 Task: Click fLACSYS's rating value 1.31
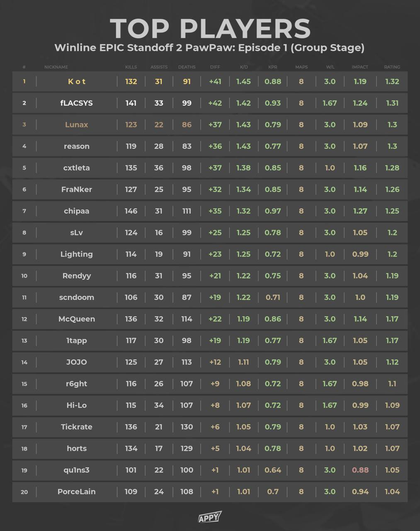(x=392, y=103)
